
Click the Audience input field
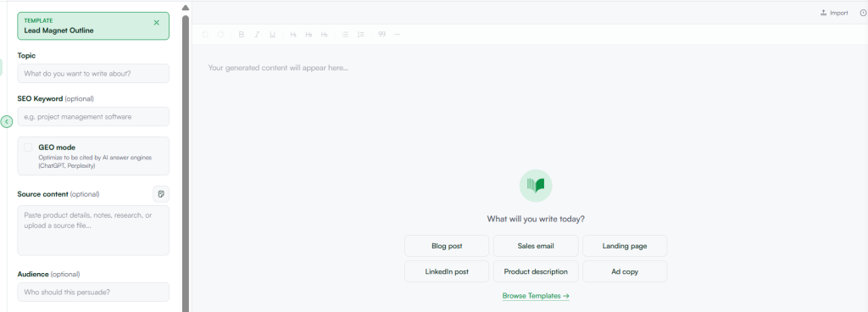click(93, 292)
